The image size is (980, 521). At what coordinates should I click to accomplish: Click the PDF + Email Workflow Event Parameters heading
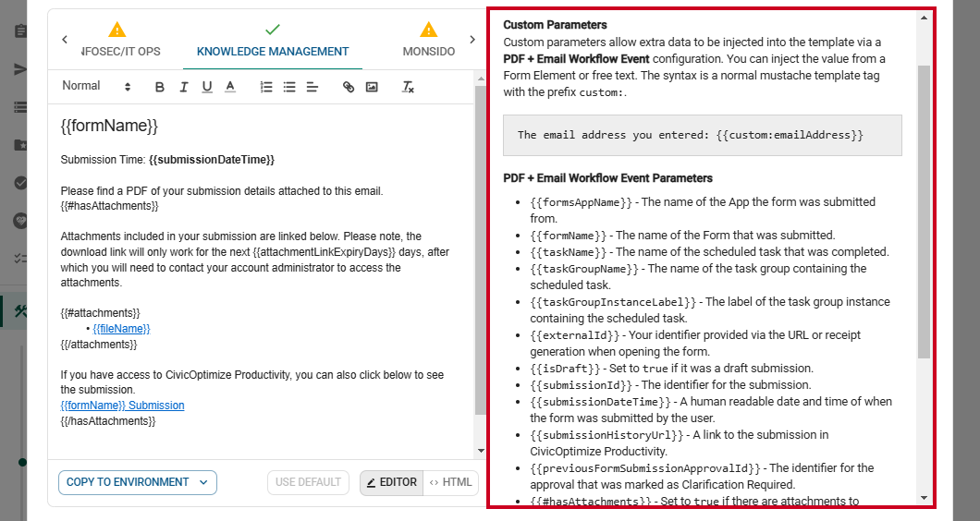[x=607, y=178]
